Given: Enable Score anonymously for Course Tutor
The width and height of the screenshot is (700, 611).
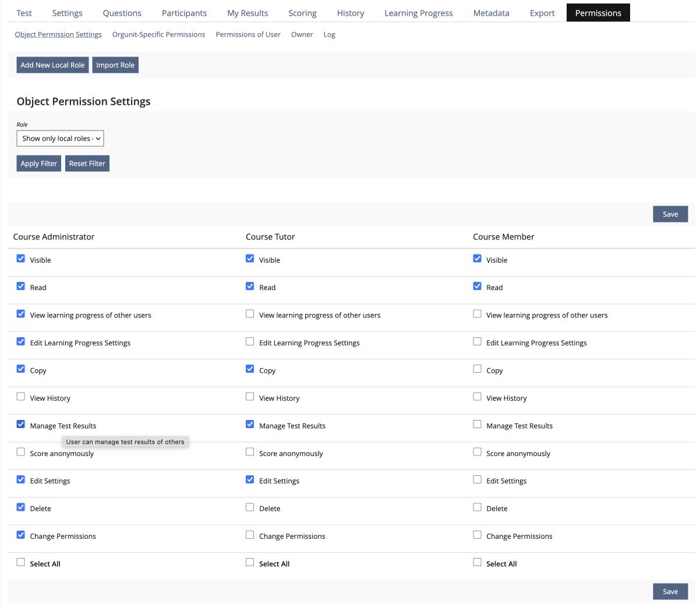Looking at the screenshot, I should coord(250,452).
